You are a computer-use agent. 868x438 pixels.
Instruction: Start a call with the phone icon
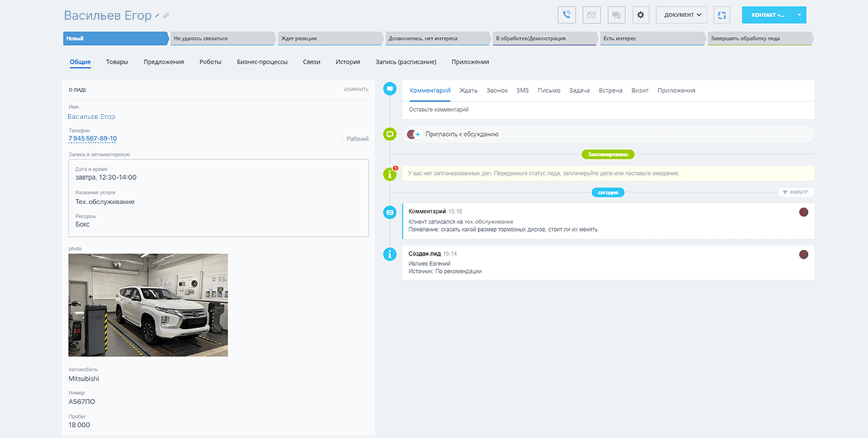567,15
